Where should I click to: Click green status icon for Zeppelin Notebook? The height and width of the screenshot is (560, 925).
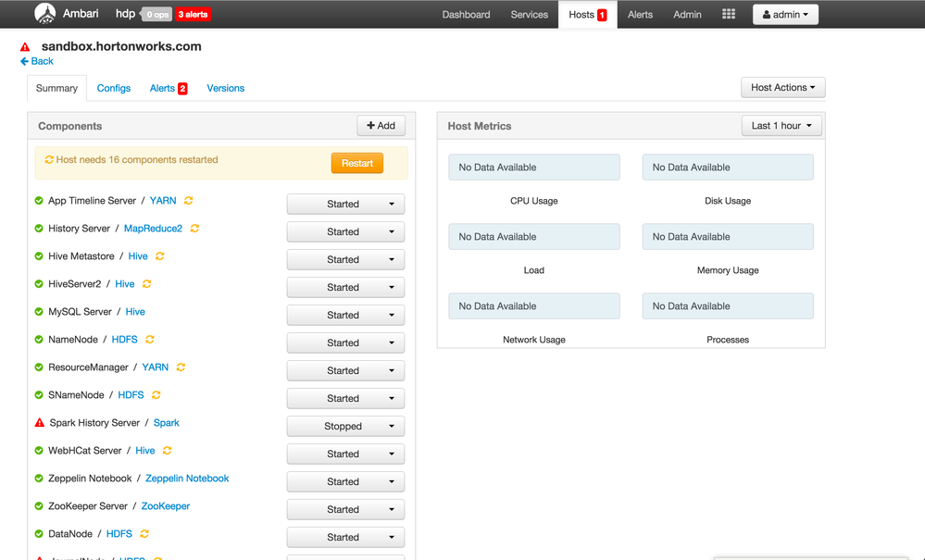39,478
